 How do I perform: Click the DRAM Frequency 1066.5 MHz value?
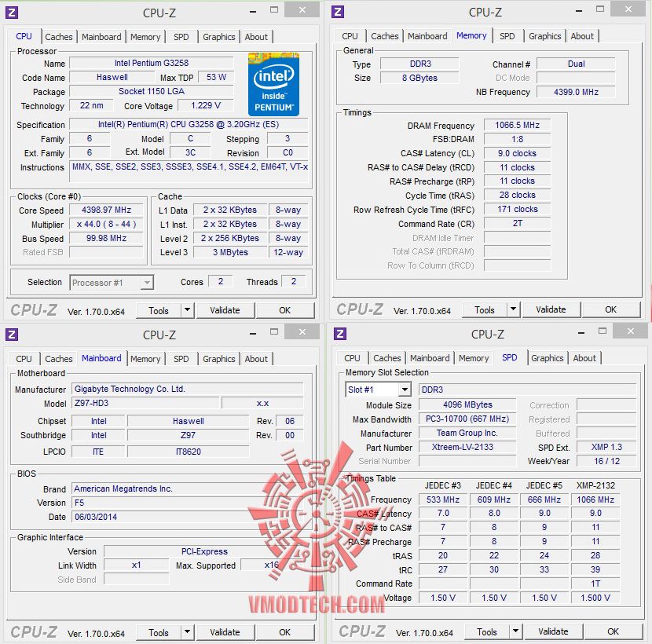pos(517,125)
